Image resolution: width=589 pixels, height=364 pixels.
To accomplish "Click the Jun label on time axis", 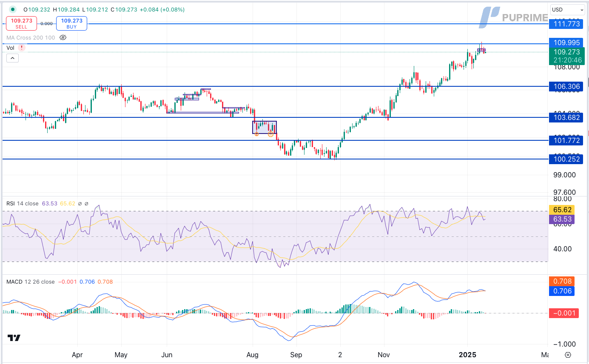I will click(x=167, y=355).
